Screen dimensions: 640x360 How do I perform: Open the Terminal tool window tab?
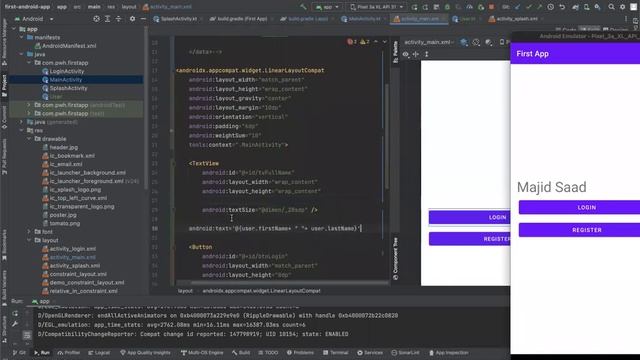[x=336, y=353]
